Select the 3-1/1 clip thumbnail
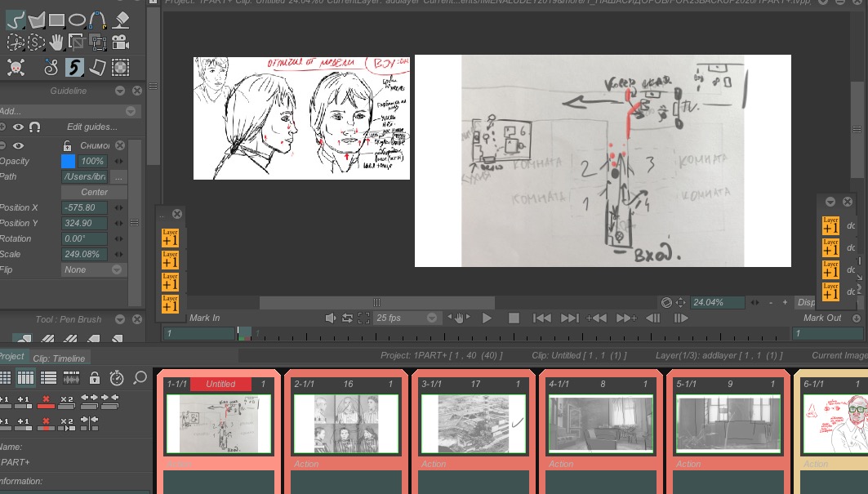This screenshot has width=868, height=494. point(473,423)
